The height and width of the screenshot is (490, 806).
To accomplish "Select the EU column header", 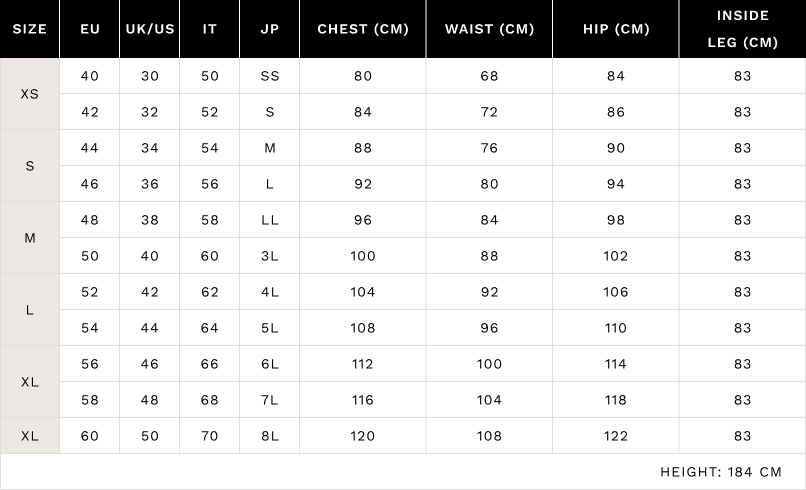I will pyautogui.click(x=90, y=29).
